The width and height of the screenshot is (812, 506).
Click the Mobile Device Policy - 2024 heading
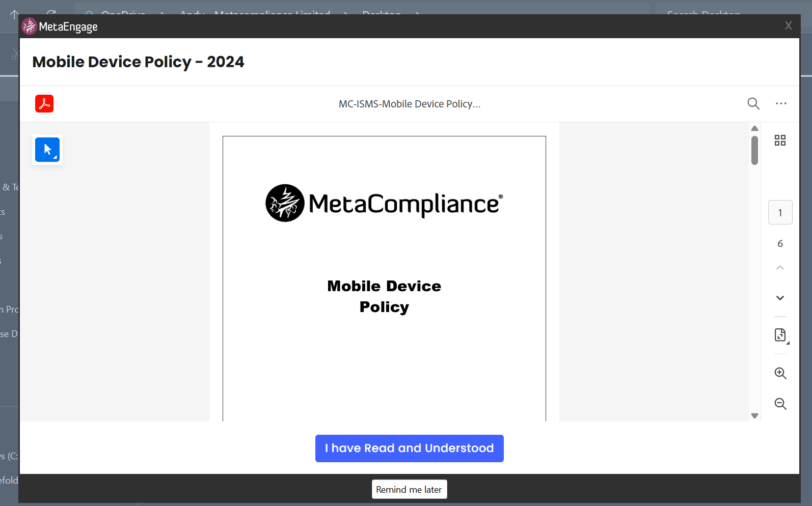coord(138,62)
